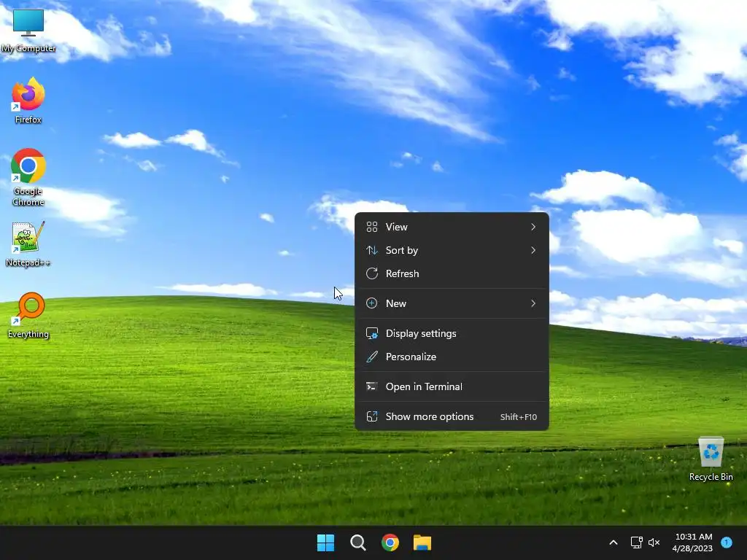Choose Open in Terminal
This screenshot has height=560, width=747.
pyautogui.click(x=452, y=386)
